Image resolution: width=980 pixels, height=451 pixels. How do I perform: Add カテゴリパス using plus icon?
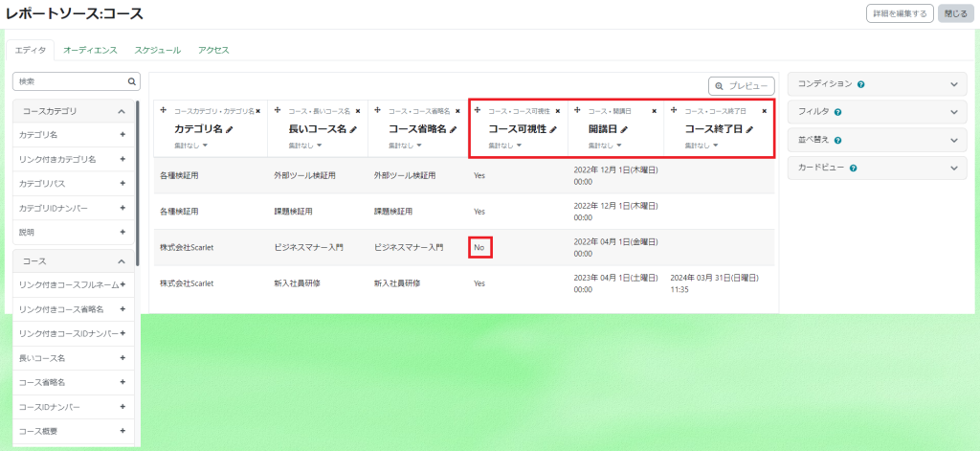click(122, 183)
